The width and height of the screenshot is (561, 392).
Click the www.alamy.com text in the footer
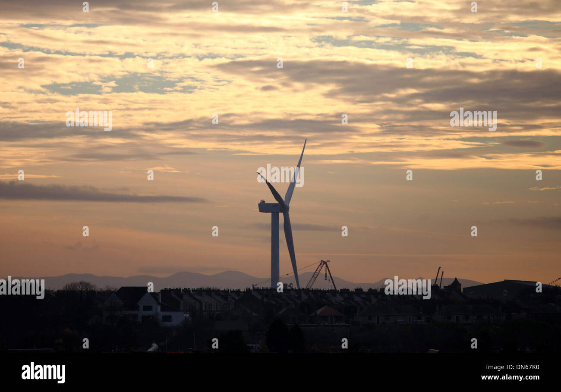pos(510,377)
